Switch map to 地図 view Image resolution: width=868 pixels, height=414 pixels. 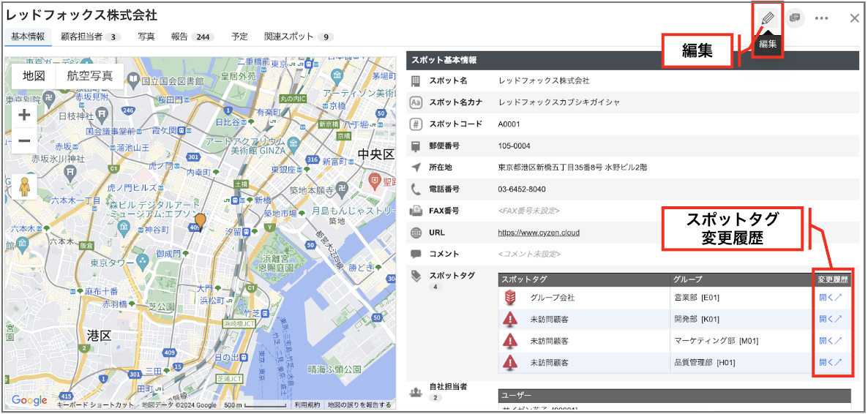click(34, 76)
